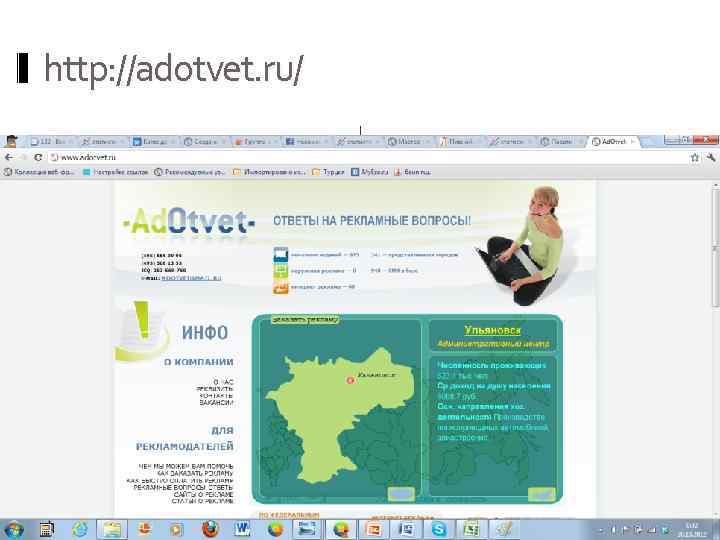Viewport: 720px width, 540px height.
Task: Open the О НАС menu link
Action: (224, 382)
